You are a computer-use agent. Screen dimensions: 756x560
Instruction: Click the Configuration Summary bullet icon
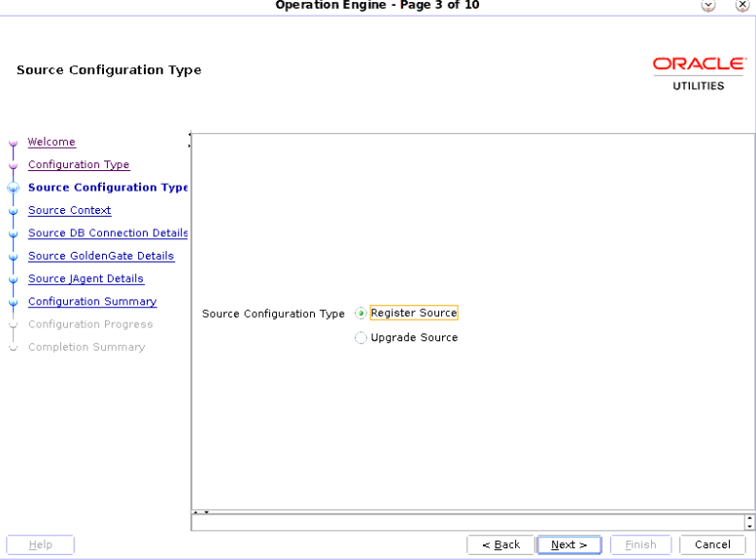point(13,302)
